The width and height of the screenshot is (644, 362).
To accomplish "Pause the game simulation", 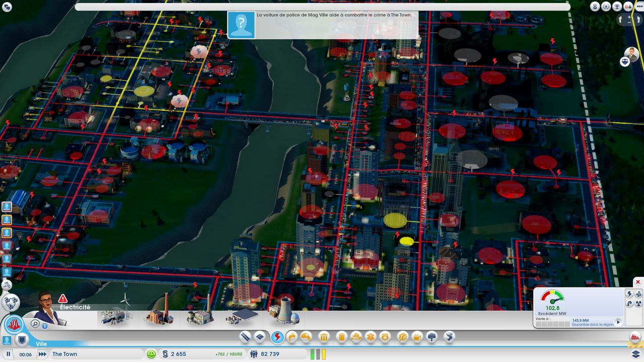I will 9,354.
